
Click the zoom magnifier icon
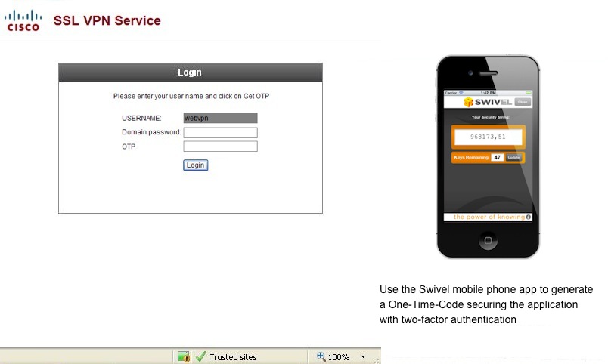coord(321,356)
